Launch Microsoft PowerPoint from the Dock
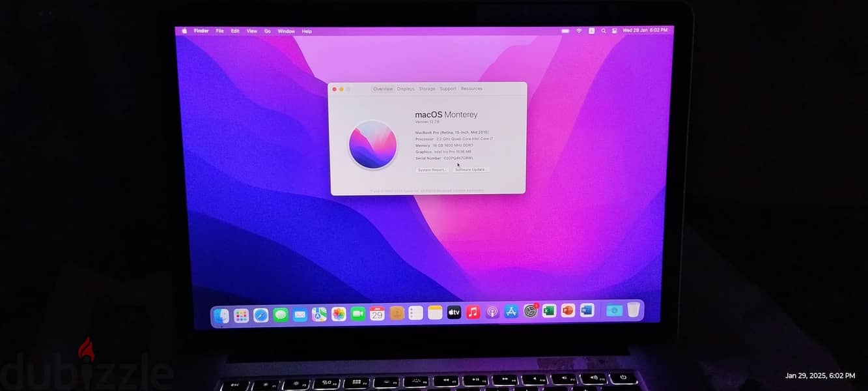The image size is (868, 391). (x=568, y=310)
